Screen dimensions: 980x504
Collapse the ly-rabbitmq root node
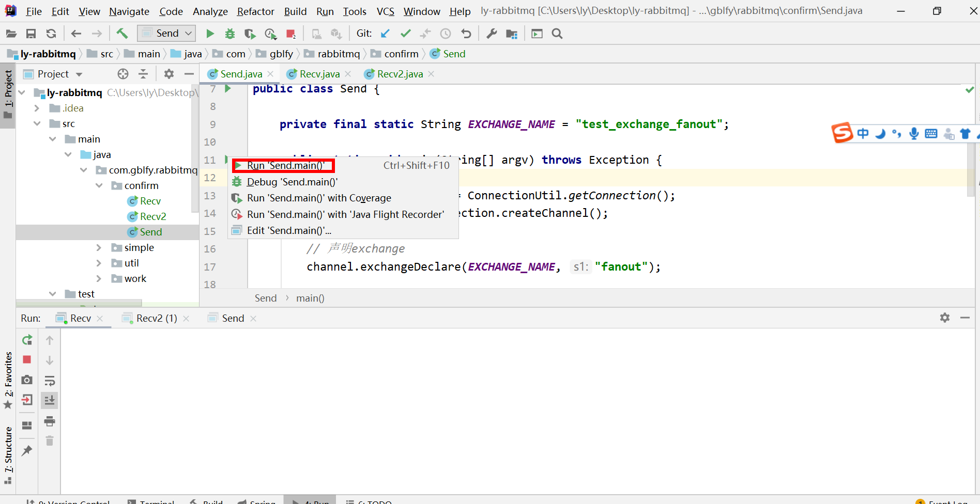22,92
